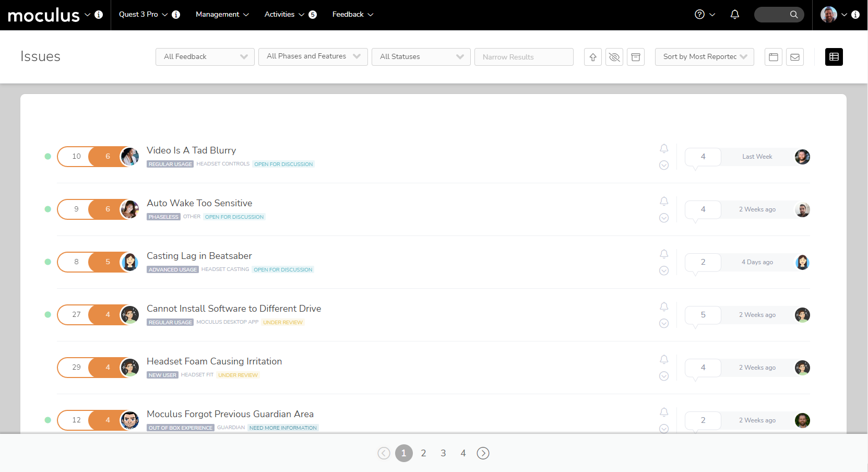Click the envelope mail icon
868x472 pixels.
795,57
